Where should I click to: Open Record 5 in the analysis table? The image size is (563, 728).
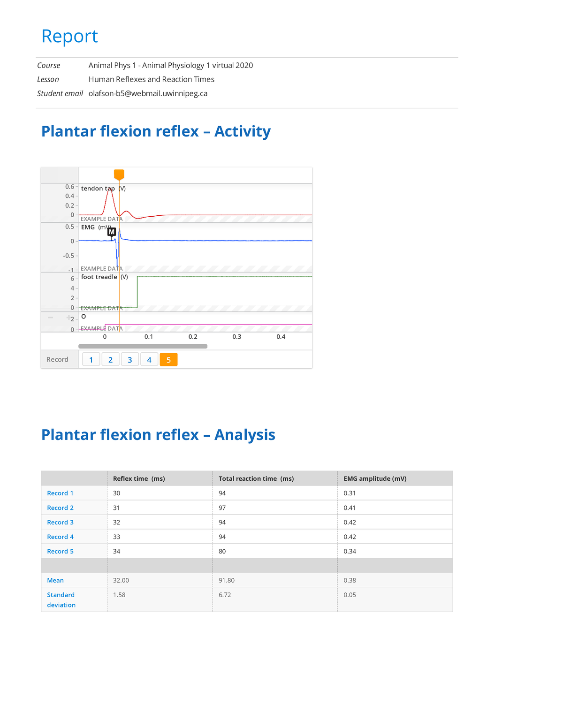60,551
